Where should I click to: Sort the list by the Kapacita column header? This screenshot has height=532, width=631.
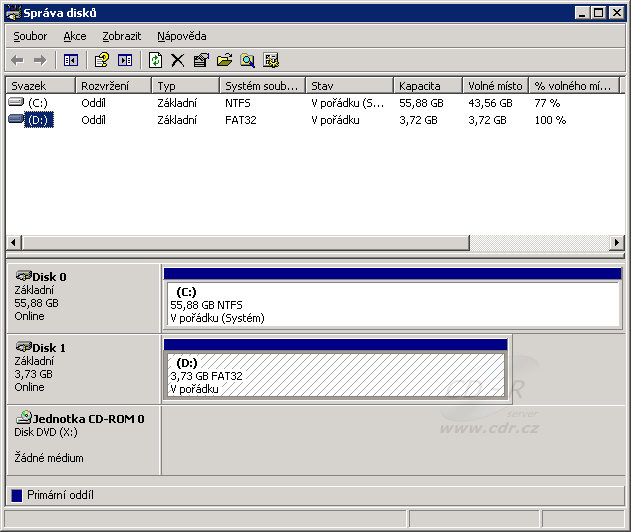426,86
